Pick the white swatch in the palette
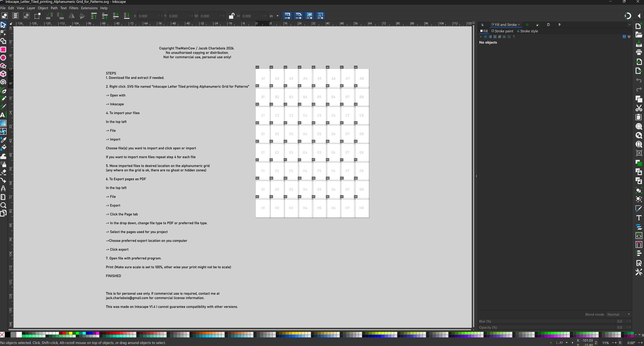Screen dimensions: 644x346 (x=19, y=335)
